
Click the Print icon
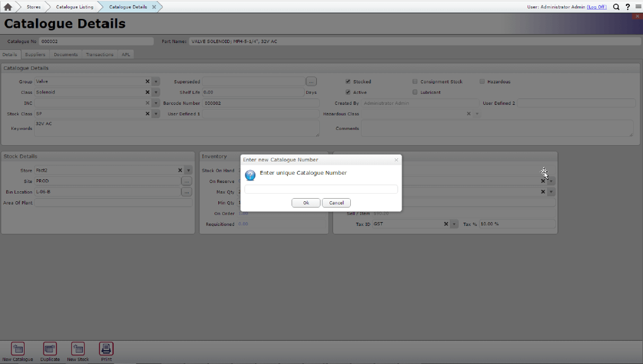click(x=107, y=349)
